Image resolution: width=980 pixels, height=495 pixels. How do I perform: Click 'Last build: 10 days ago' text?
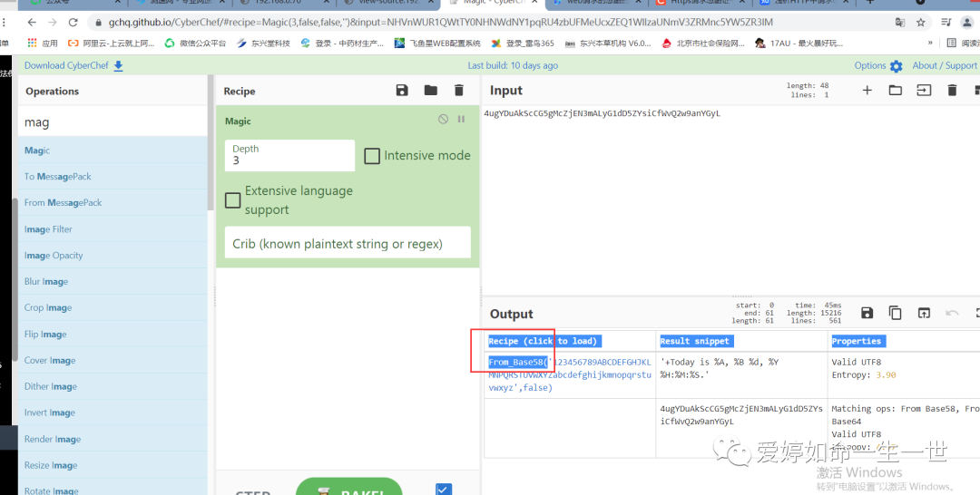point(513,65)
